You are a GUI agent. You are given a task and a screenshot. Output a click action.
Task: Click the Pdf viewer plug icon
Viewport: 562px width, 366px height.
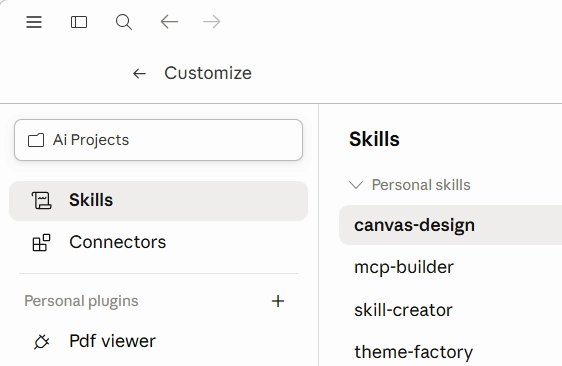click(42, 342)
